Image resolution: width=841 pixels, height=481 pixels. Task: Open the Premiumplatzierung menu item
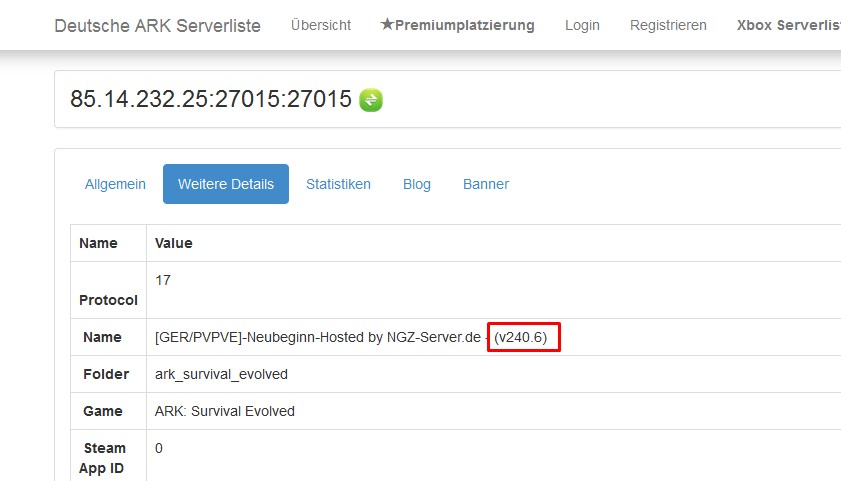[458, 25]
